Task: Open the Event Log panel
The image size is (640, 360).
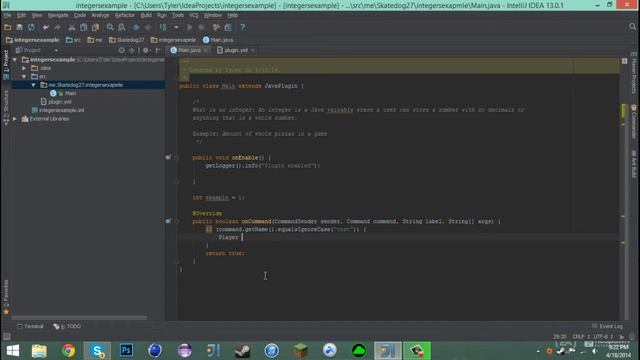Action: click(x=607, y=326)
